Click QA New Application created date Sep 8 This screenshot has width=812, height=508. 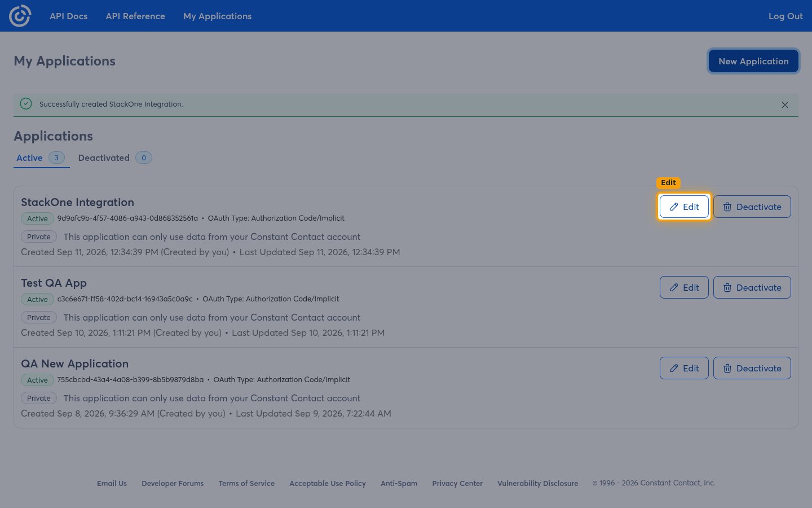(123, 413)
